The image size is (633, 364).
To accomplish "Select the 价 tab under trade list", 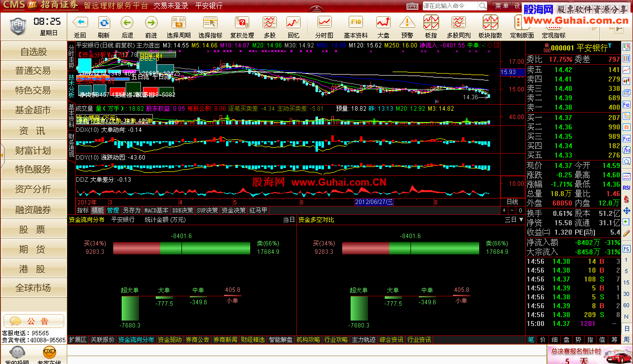I will tap(543, 340).
